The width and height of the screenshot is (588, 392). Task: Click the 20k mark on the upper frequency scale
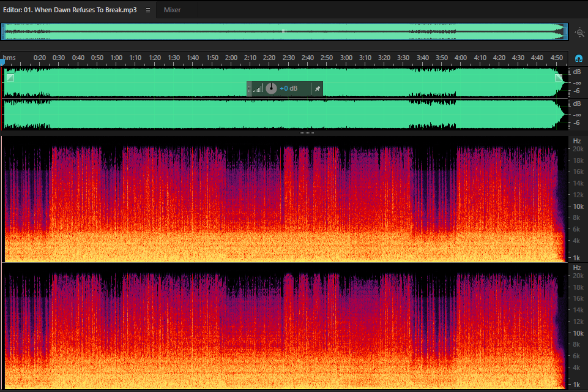click(x=578, y=149)
